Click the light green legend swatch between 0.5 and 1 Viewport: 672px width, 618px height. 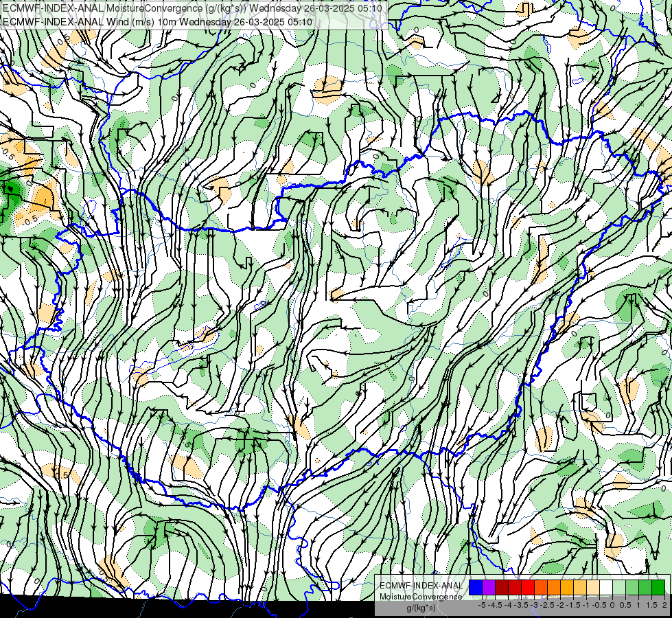tap(632, 587)
